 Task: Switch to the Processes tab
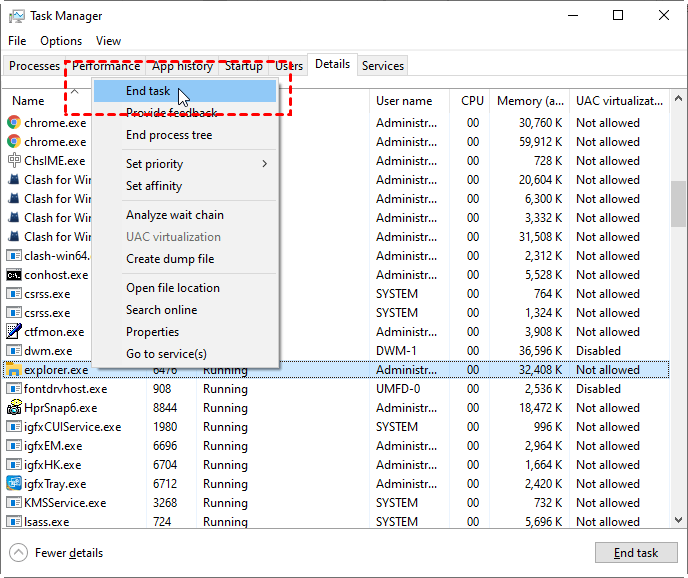click(x=34, y=66)
